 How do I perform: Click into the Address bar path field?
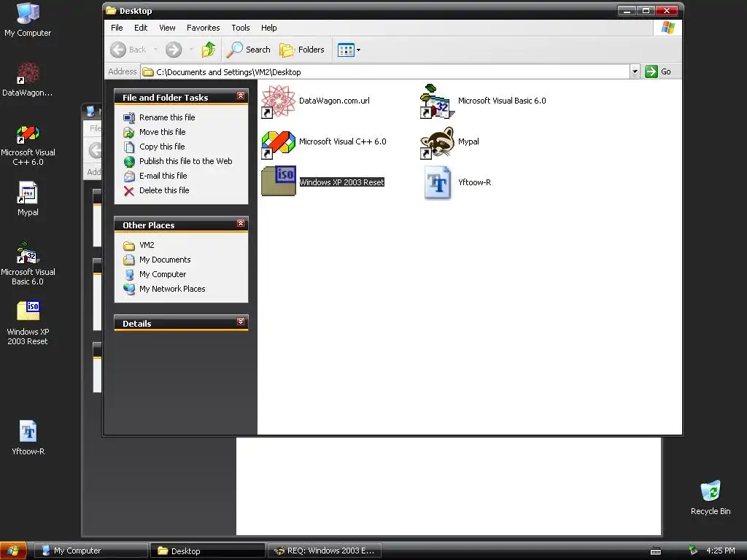click(385, 72)
